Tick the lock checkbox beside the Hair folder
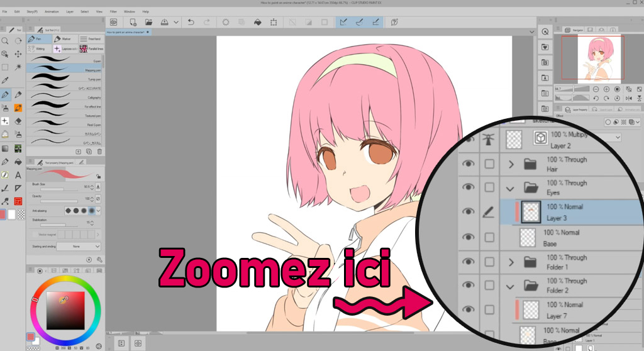This screenshot has width=644, height=351. click(489, 164)
